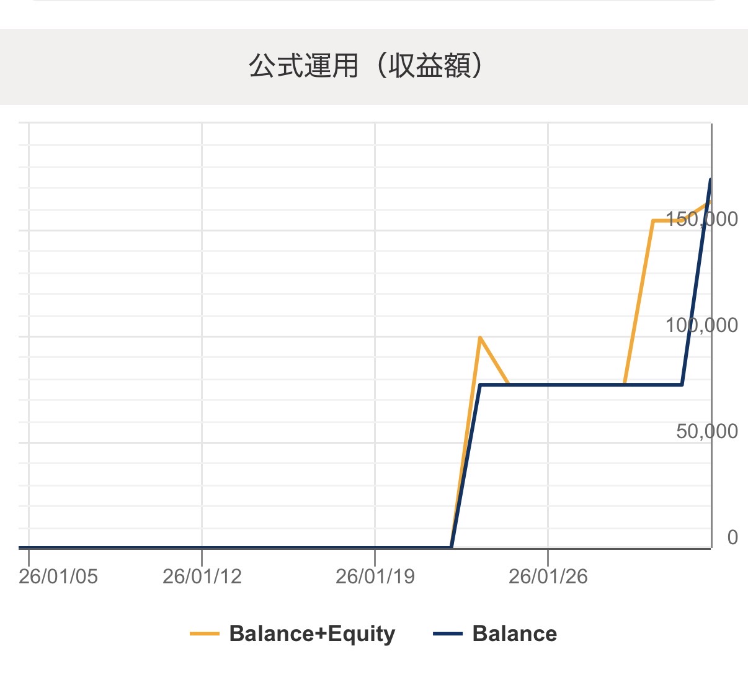Click where both lines start rising from zero
Viewport: 748px width, 700px height.
pyautogui.click(x=452, y=547)
